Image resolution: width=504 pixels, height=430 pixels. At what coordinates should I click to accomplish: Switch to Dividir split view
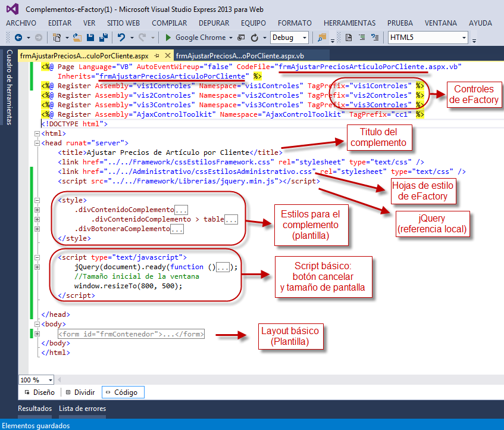point(80,392)
